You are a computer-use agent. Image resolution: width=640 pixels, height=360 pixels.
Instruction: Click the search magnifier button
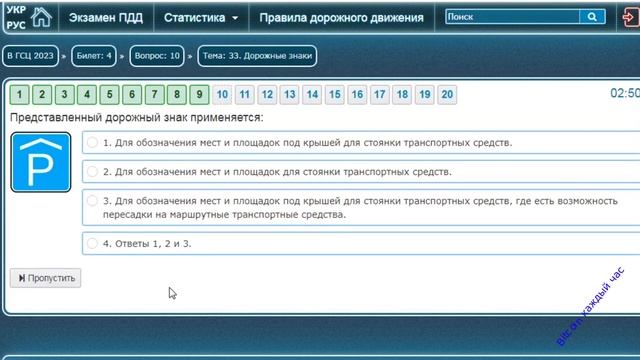(x=592, y=17)
